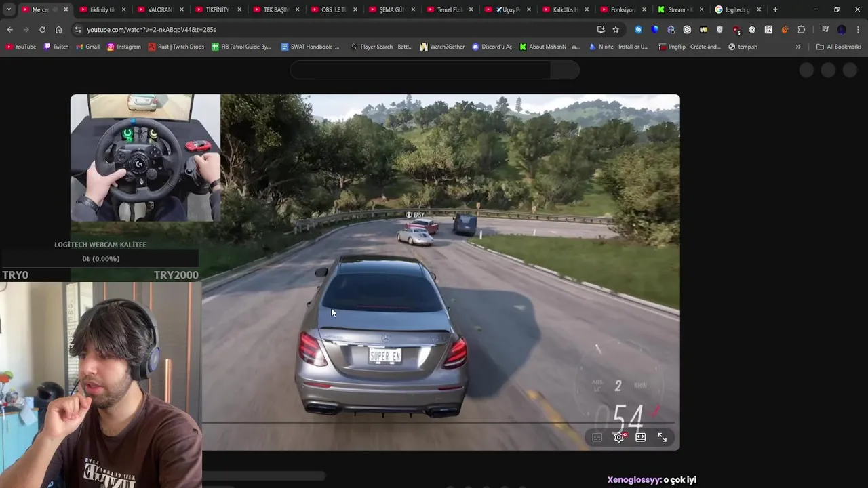
Task: Switch video to theater mode
Action: point(640,437)
